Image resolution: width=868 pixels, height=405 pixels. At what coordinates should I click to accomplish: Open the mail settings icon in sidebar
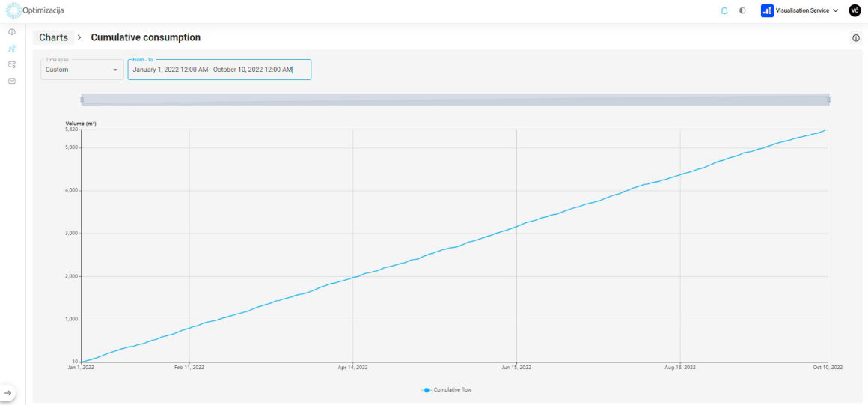click(x=12, y=65)
